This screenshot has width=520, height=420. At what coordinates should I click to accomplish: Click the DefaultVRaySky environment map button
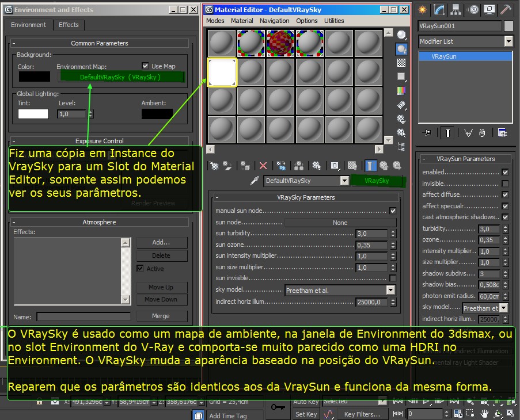click(x=121, y=77)
